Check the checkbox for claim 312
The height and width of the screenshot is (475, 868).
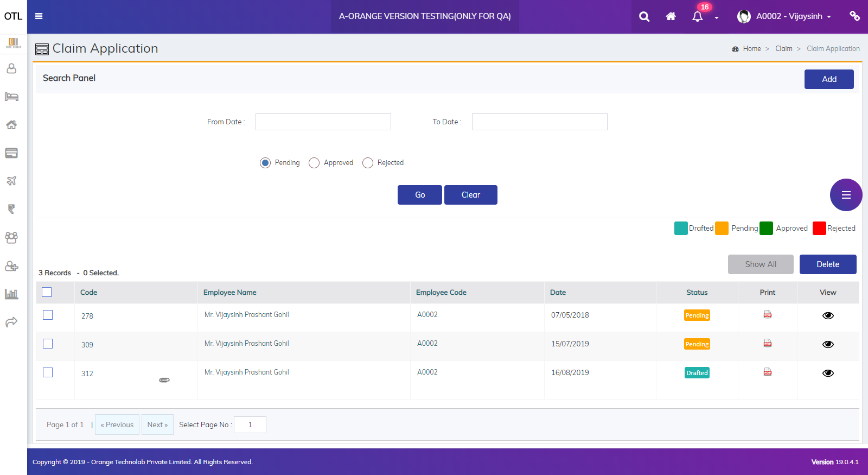tap(48, 372)
